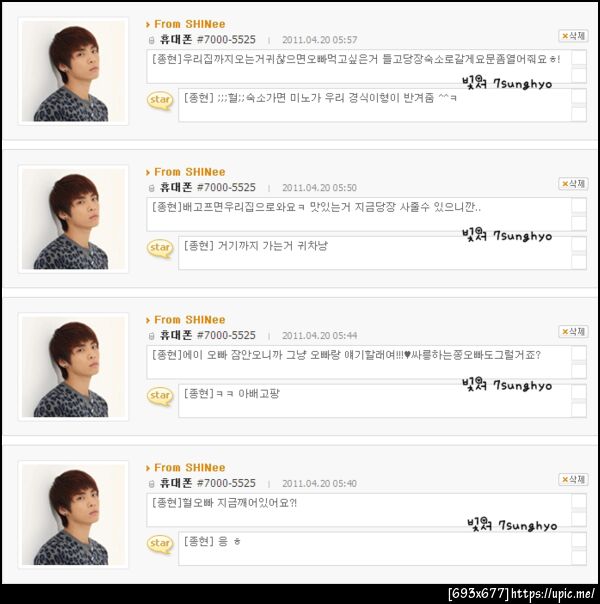
Task: Delete the message dated 2011.04.20 05:40
Action: (x=573, y=480)
